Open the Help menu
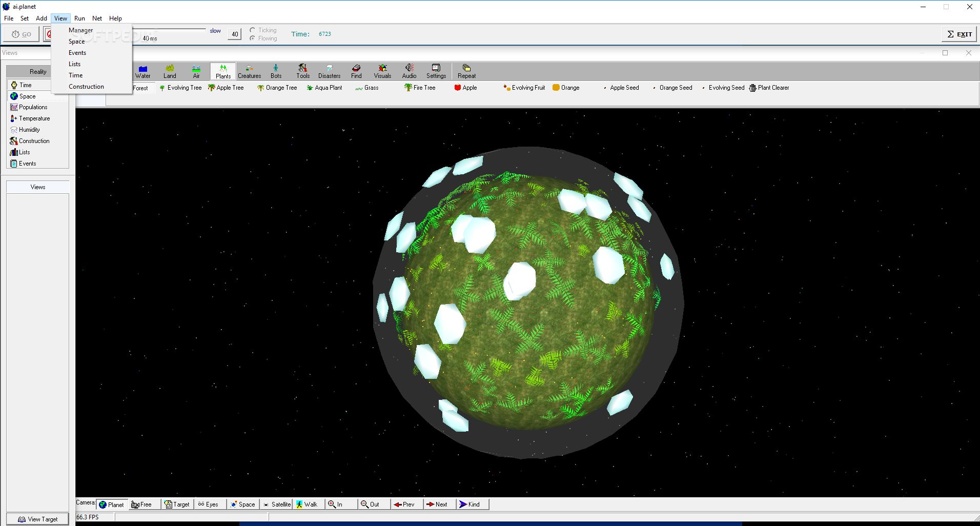Screen dimensions: 980x526 tap(115, 18)
